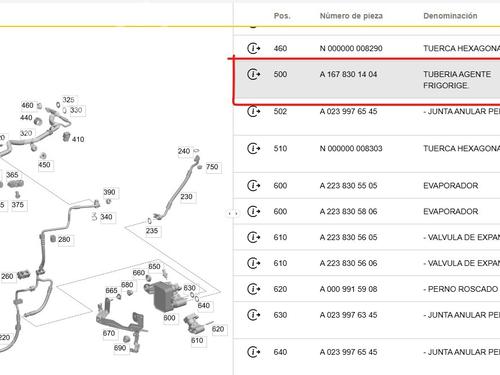Click callout 235 in the diagram
Screen dimensions: 500x375
[152, 231]
